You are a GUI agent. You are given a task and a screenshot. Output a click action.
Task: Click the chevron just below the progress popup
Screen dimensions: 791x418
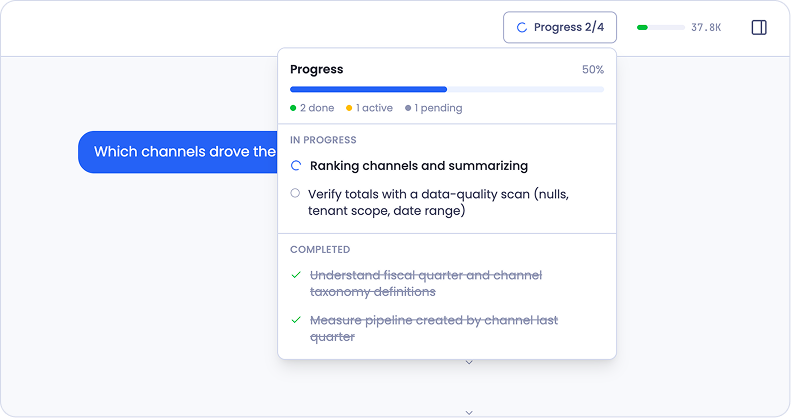469,362
